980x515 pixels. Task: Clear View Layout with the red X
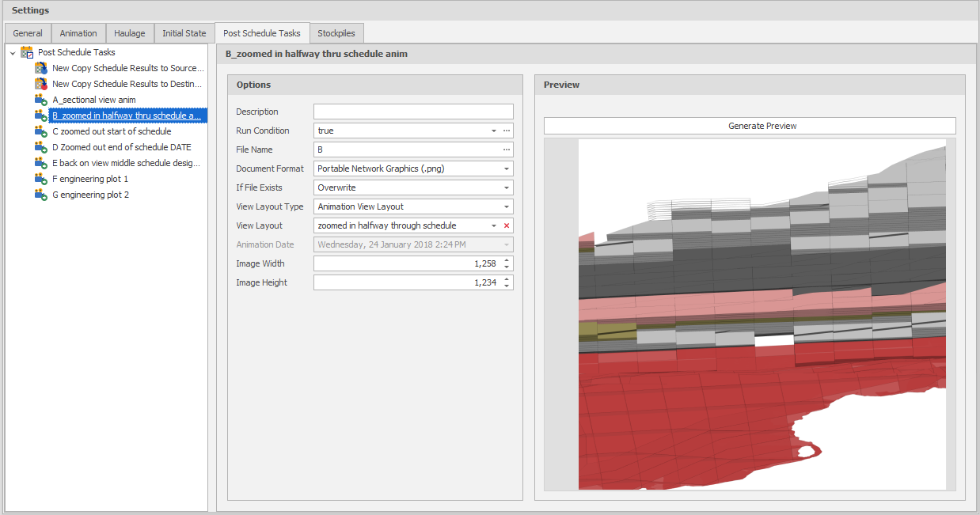point(507,225)
